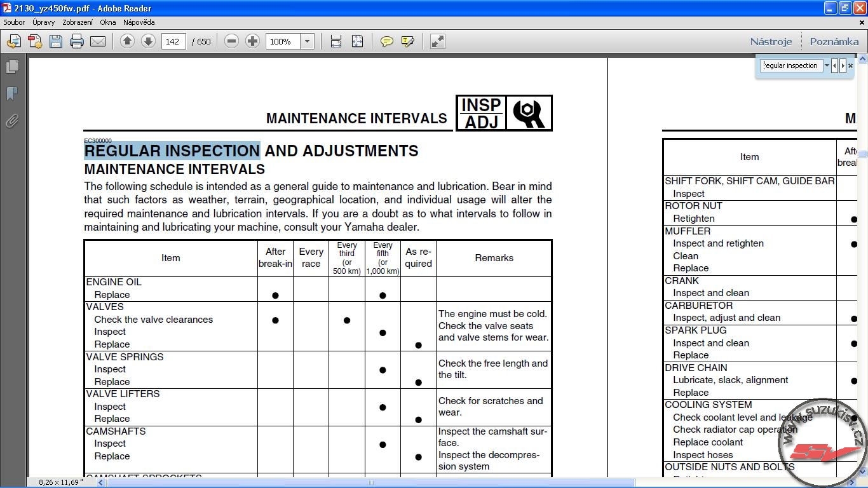Find the previous search result
The width and height of the screenshot is (868, 488).
click(834, 65)
